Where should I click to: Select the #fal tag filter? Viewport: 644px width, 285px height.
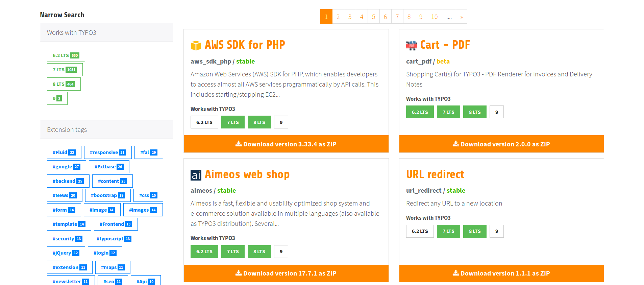pos(149,152)
